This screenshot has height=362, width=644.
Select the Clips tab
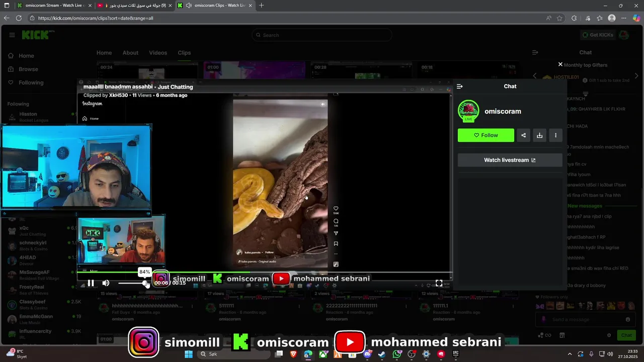(184, 53)
